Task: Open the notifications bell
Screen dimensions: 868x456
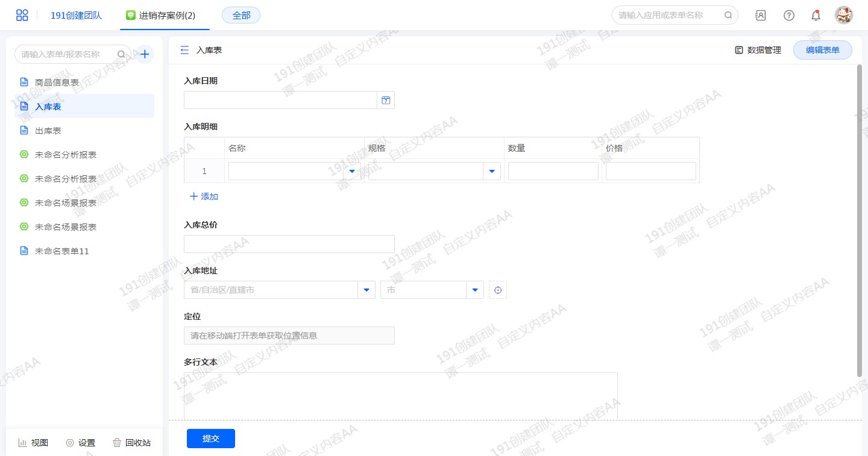Action: [x=816, y=16]
